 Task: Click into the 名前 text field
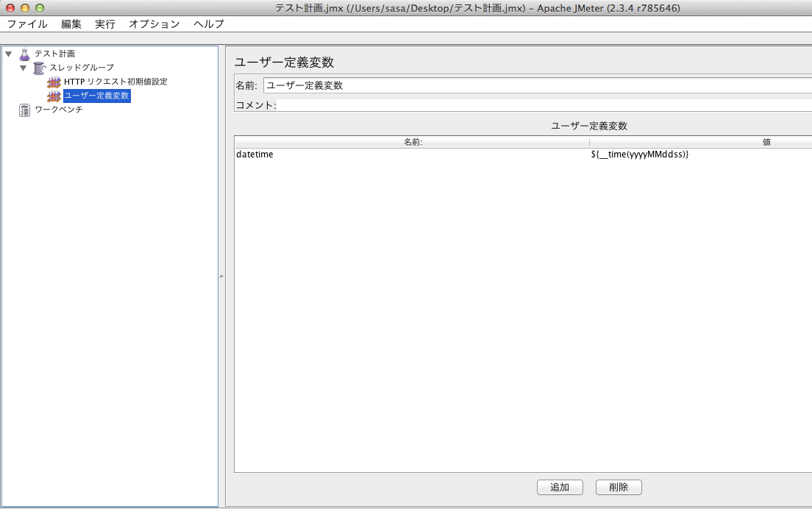point(537,85)
